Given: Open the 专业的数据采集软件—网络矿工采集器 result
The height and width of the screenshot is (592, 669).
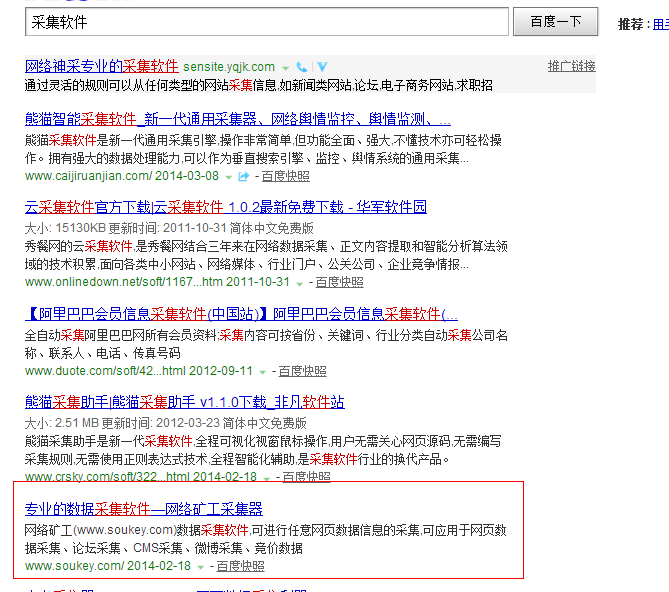Looking at the screenshot, I should [144, 509].
